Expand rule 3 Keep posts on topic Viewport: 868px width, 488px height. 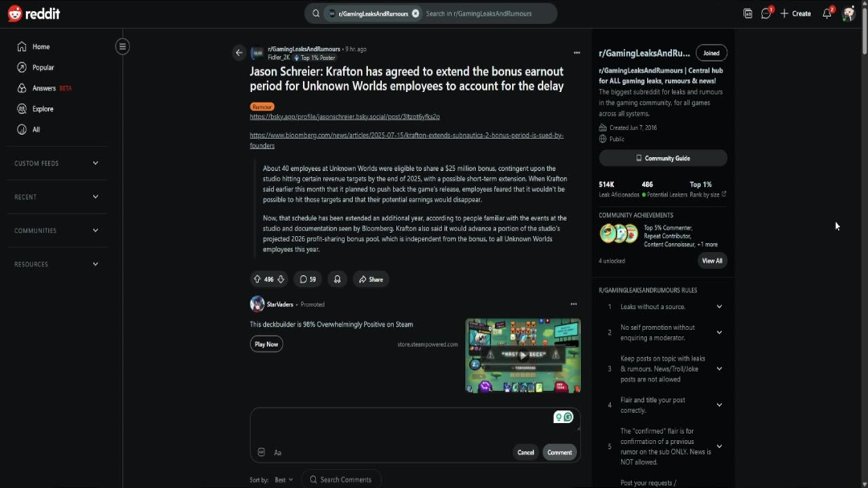click(663, 369)
